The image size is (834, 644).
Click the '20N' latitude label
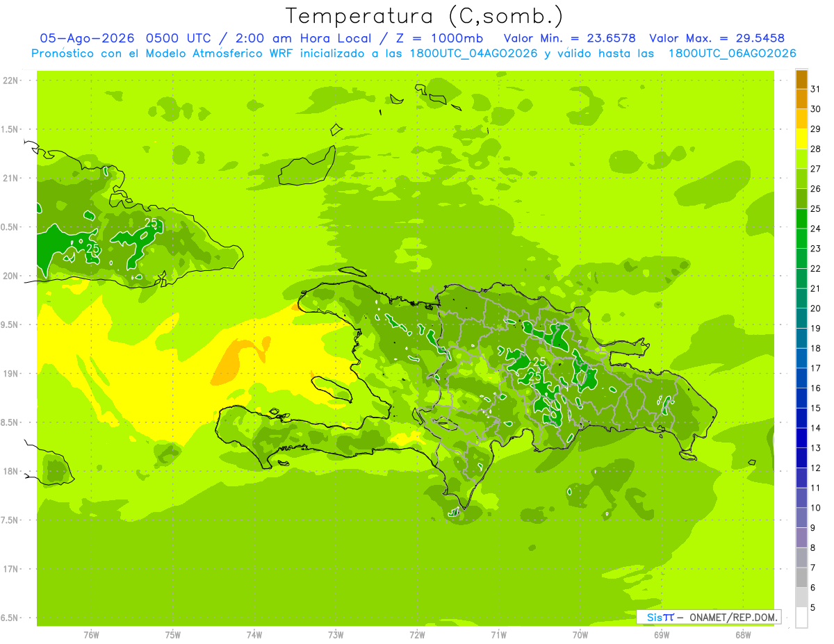click(x=11, y=276)
